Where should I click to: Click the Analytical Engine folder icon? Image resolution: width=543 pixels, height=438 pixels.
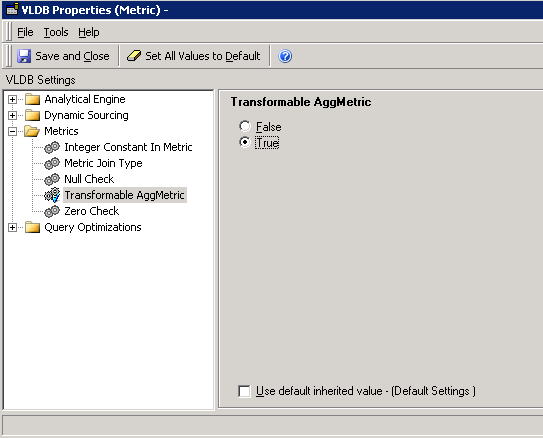33,99
